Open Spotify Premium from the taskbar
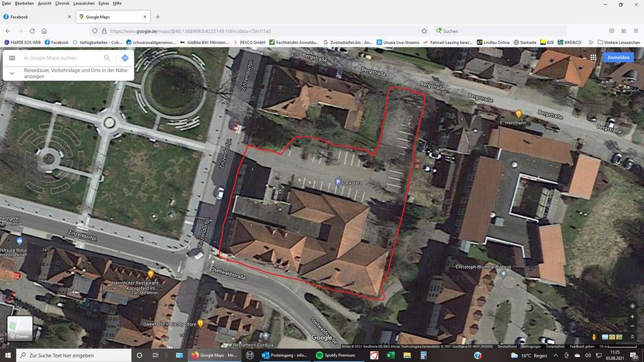This screenshot has width=644, height=362. tap(337, 356)
